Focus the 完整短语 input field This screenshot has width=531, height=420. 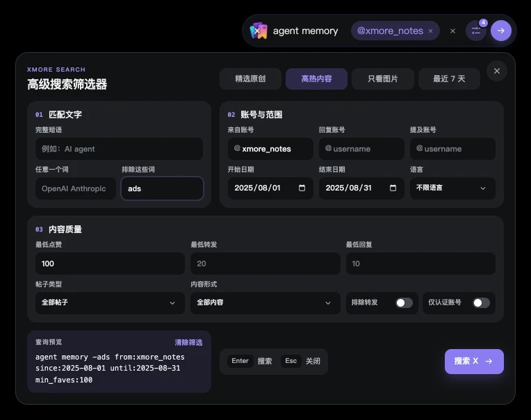(120, 149)
